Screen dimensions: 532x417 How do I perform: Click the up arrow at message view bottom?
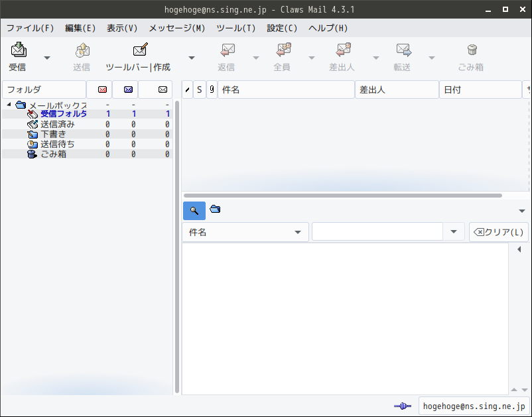pos(514,390)
